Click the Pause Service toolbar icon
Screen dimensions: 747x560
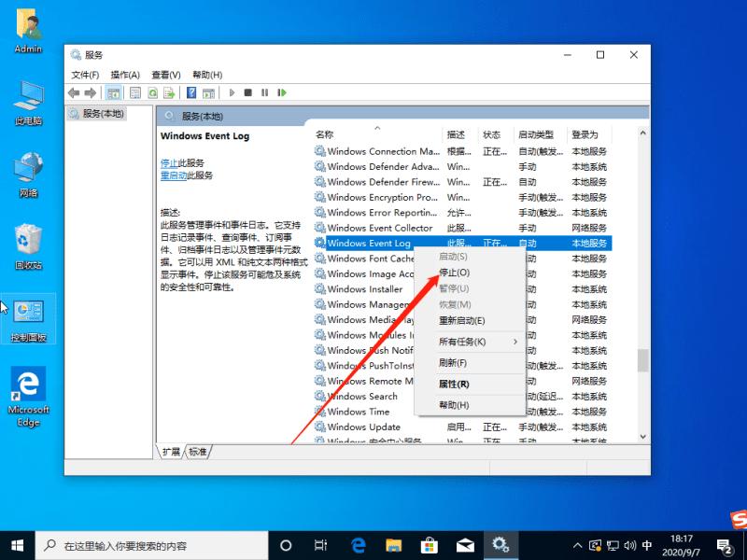(x=265, y=92)
